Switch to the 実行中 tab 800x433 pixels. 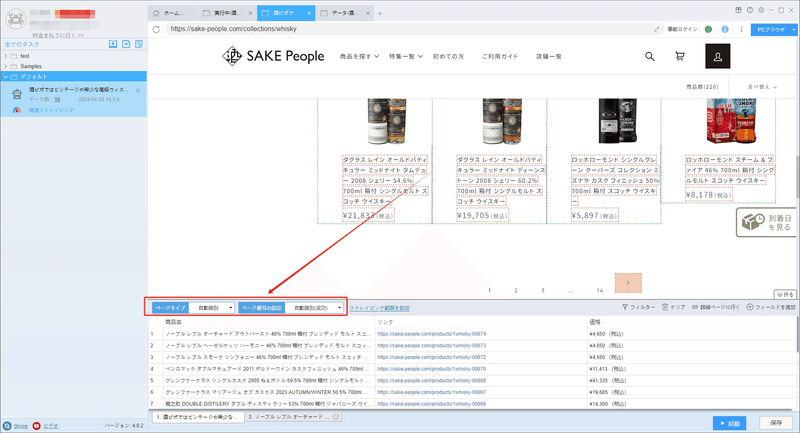228,13
